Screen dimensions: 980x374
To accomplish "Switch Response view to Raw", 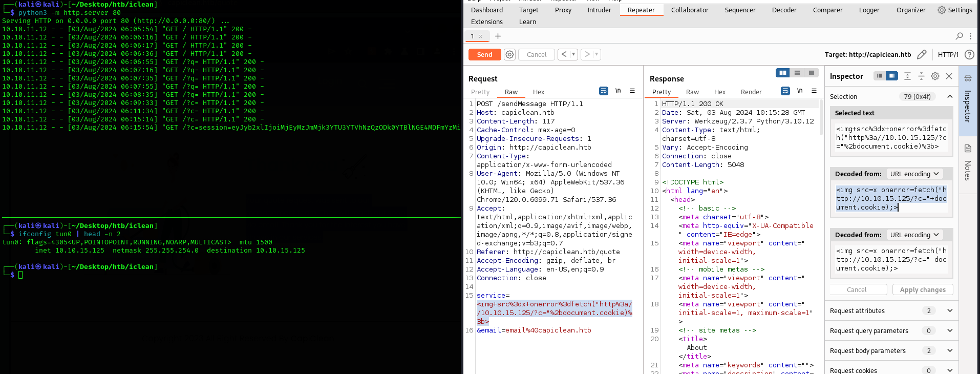I will (692, 92).
